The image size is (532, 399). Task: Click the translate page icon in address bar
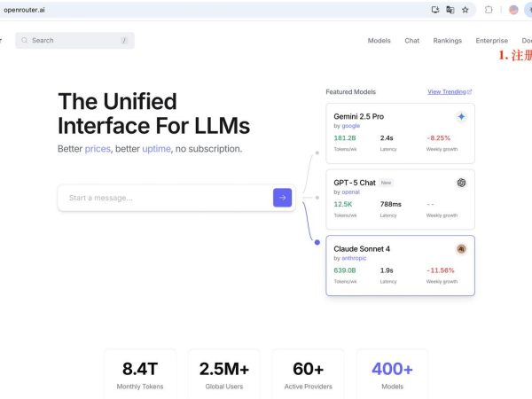pos(450,10)
